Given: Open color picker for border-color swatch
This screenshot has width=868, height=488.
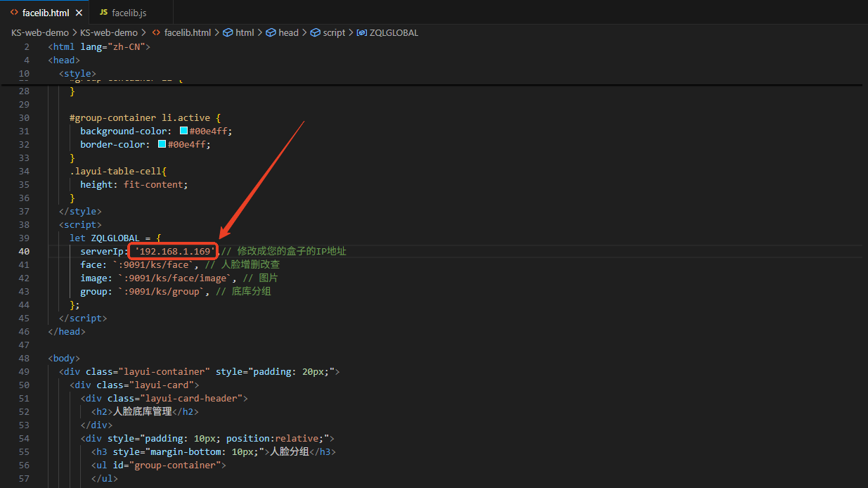Looking at the screenshot, I should 162,145.
